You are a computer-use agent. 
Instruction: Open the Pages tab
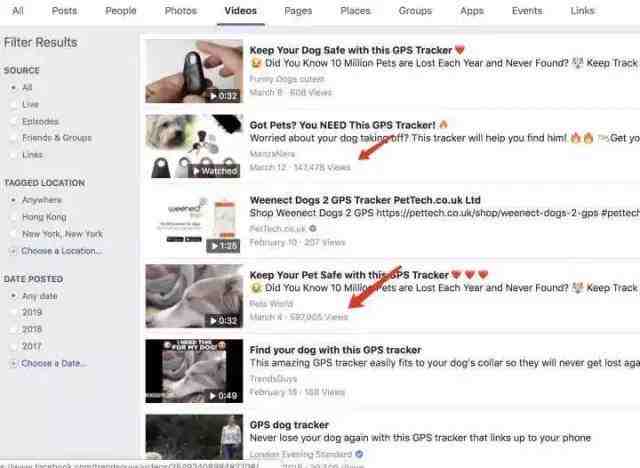tap(298, 11)
